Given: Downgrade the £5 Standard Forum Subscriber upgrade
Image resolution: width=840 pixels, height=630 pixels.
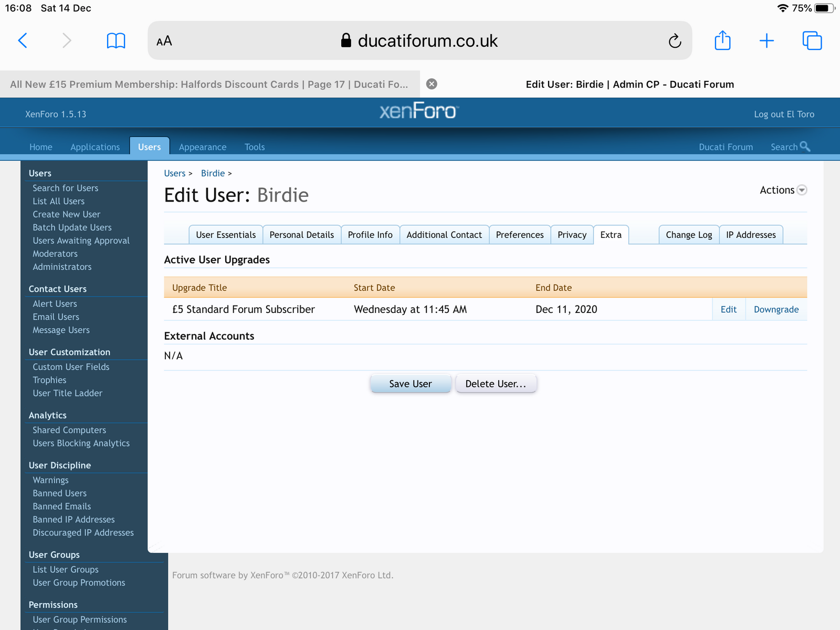Looking at the screenshot, I should click(776, 309).
